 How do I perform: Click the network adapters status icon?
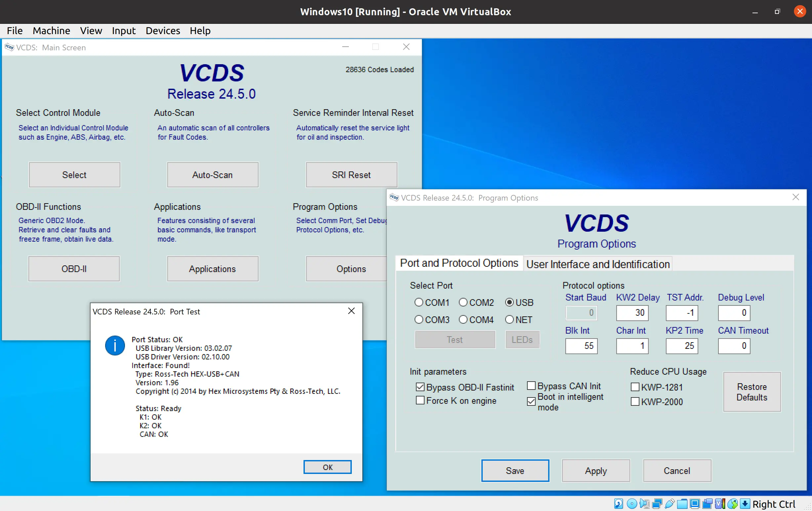click(657, 504)
